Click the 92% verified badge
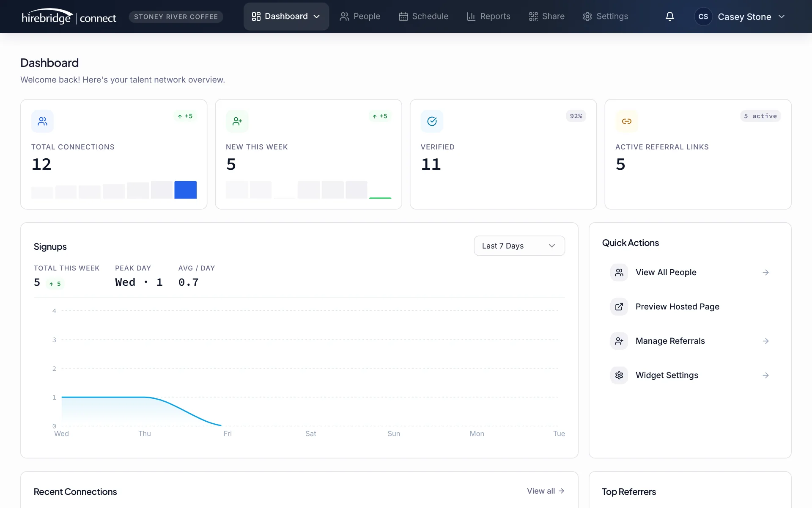Screen dimensions: 812x508 [x=576, y=116]
